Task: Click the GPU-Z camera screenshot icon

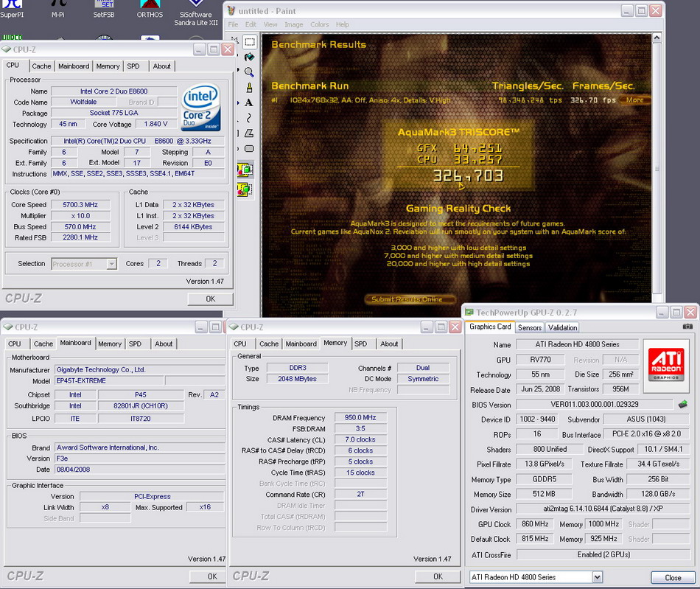Action: (x=687, y=327)
